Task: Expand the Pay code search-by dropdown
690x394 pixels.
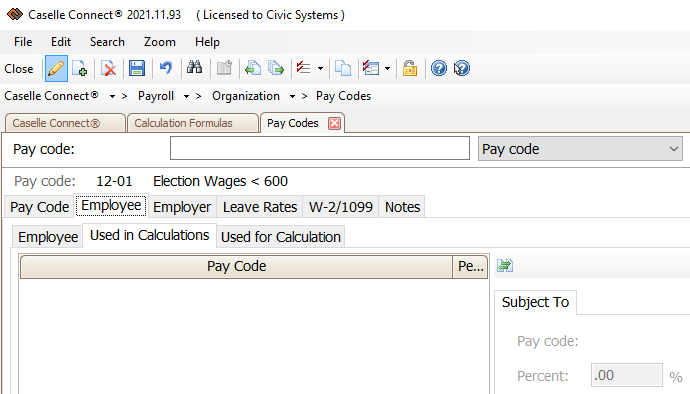Action: coord(580,148)
